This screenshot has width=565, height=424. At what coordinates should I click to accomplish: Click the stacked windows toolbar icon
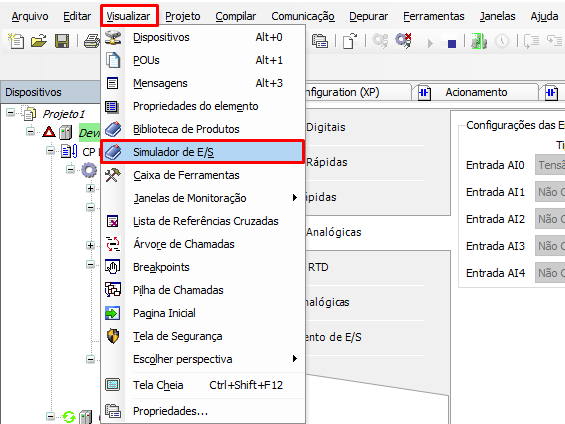click(320, 41)
